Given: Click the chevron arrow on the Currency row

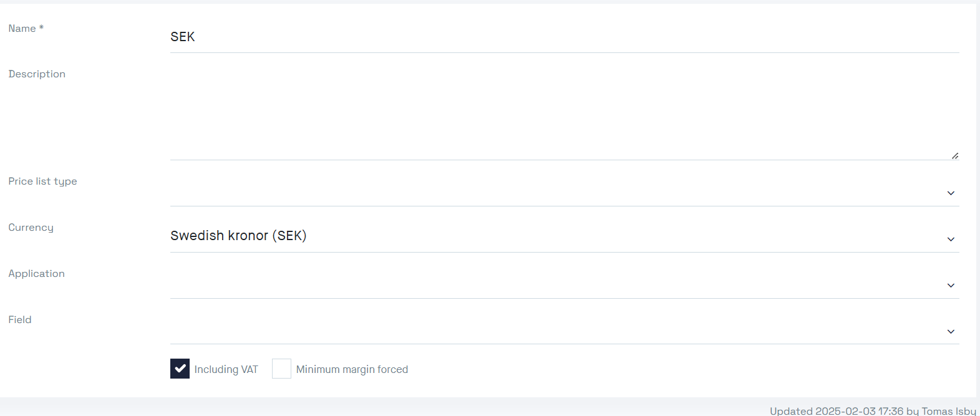Looking at the screenshot, I should coord(951,239).
